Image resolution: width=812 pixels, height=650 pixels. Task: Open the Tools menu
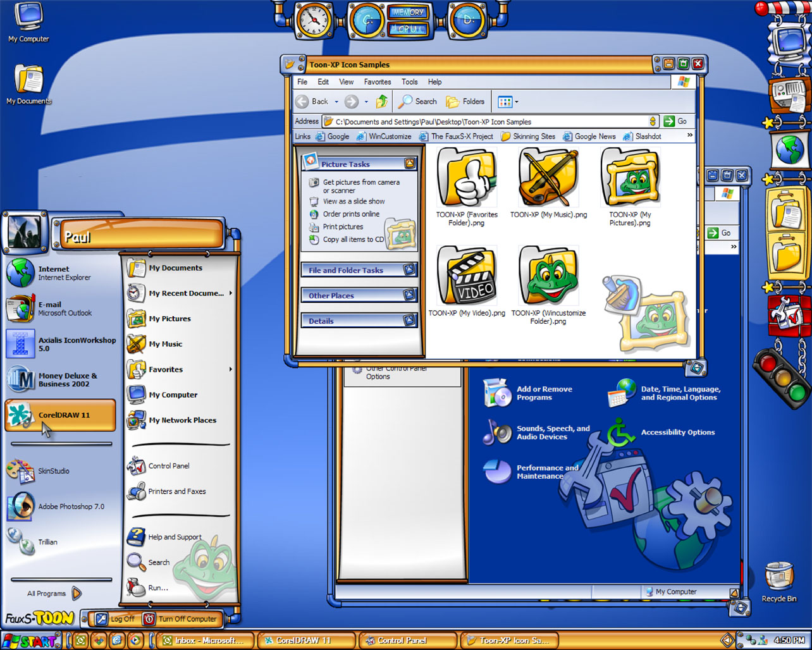(x=410, y=82)
